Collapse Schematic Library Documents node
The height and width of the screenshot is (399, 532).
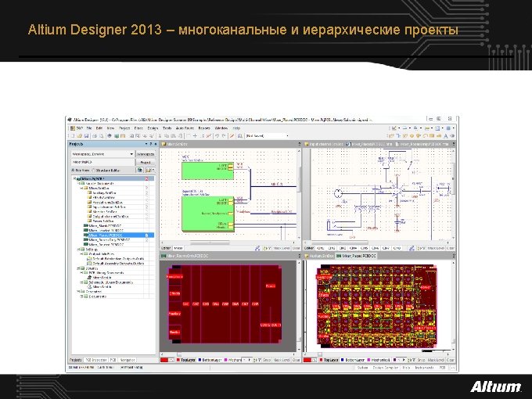tap(82, 282)
